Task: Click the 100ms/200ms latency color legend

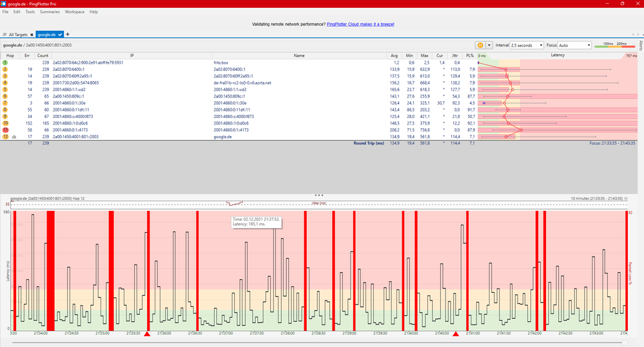Action: coord(615,45)
